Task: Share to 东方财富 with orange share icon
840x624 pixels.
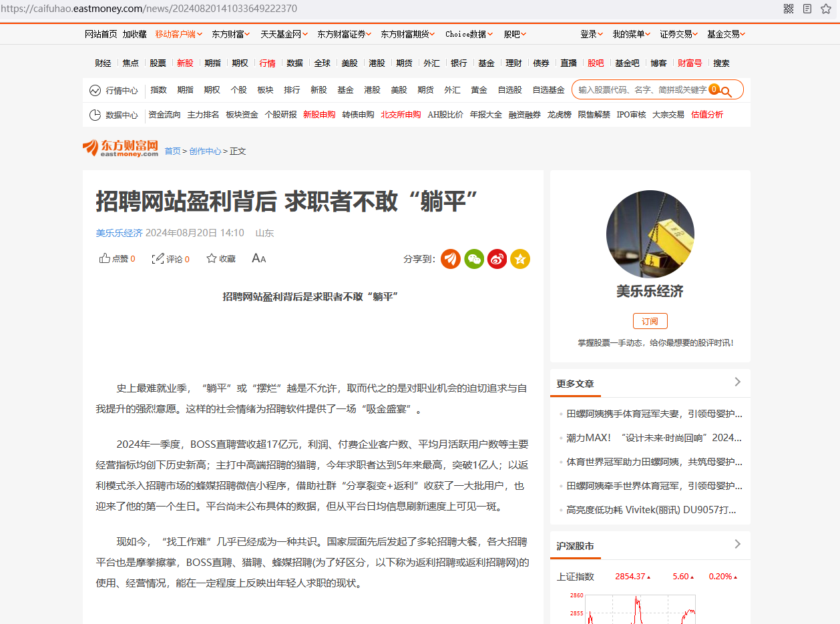Action: pos(451,259)
